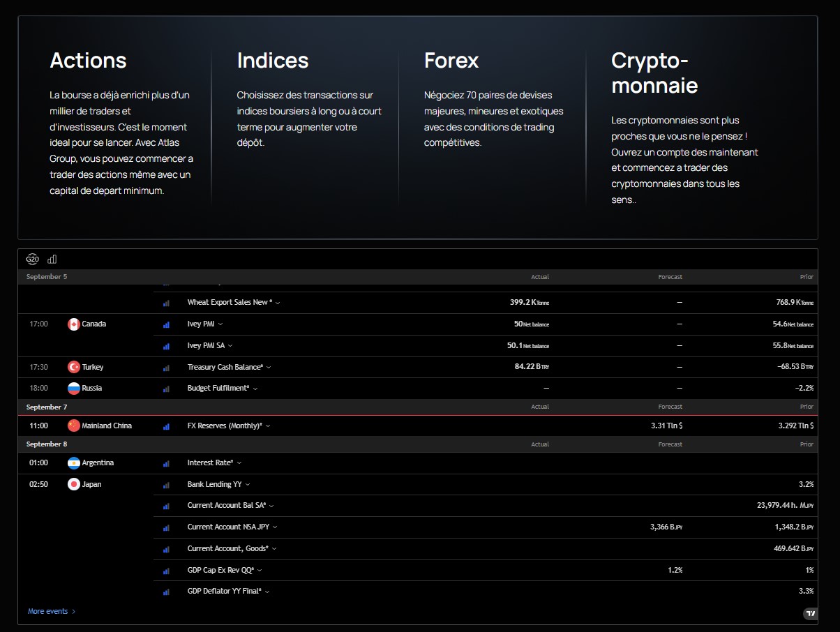The height and width of the screenshot is (632, 840).
Task: Click the Turkey flag icon
Action: 73,367
